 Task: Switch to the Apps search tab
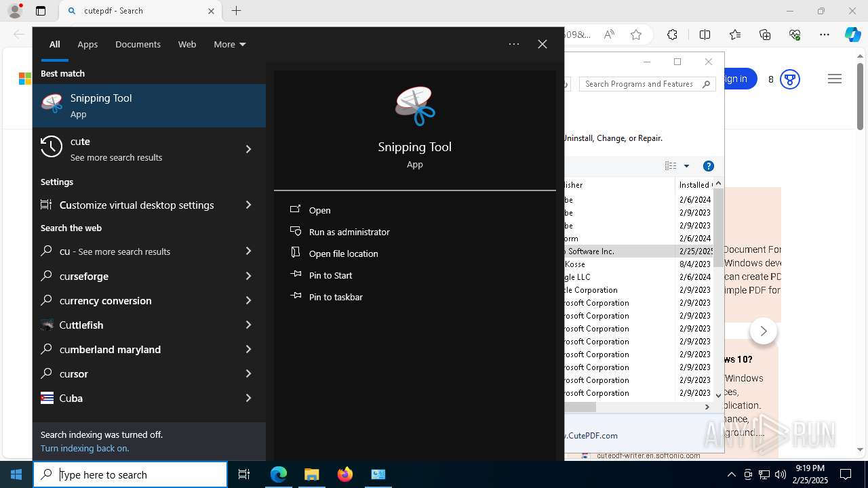(87, 44)
